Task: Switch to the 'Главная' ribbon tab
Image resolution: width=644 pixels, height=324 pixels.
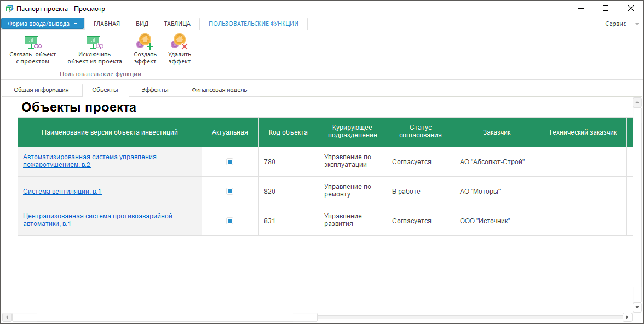Action: click(x=107, y=24)
